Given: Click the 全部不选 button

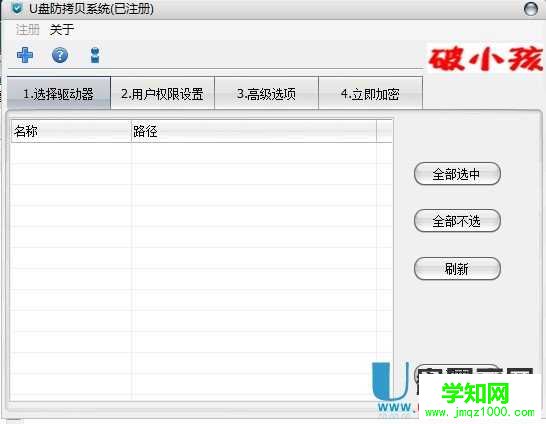Looking at the screenshot, I should (457, 221).
